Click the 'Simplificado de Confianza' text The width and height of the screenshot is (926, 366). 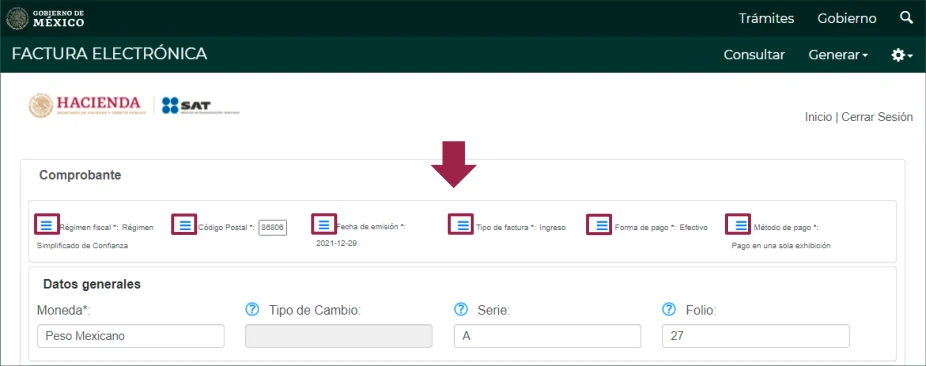[82, 246]
